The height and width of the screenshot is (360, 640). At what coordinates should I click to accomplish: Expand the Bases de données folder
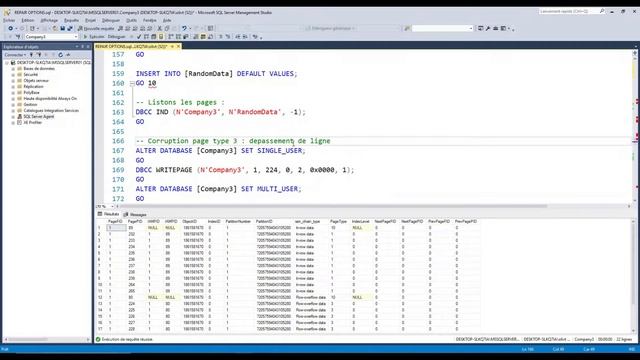[x=13, y=69]
